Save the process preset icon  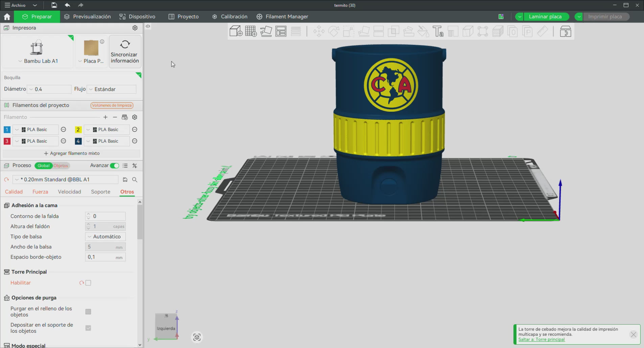click(125, 180)
